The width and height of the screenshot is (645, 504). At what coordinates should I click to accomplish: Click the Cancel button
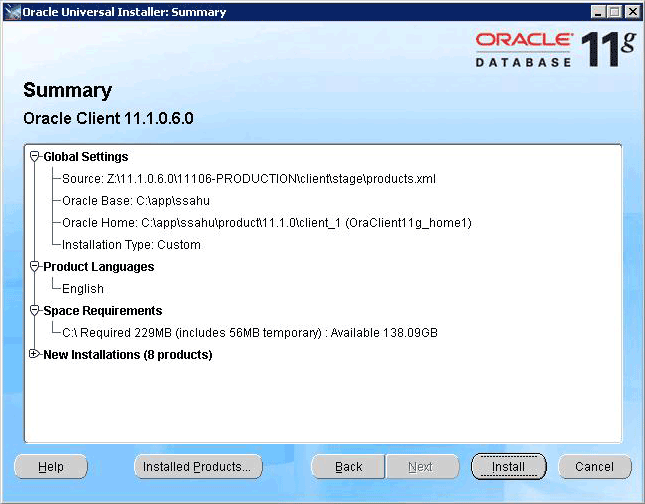pos(594,467)
